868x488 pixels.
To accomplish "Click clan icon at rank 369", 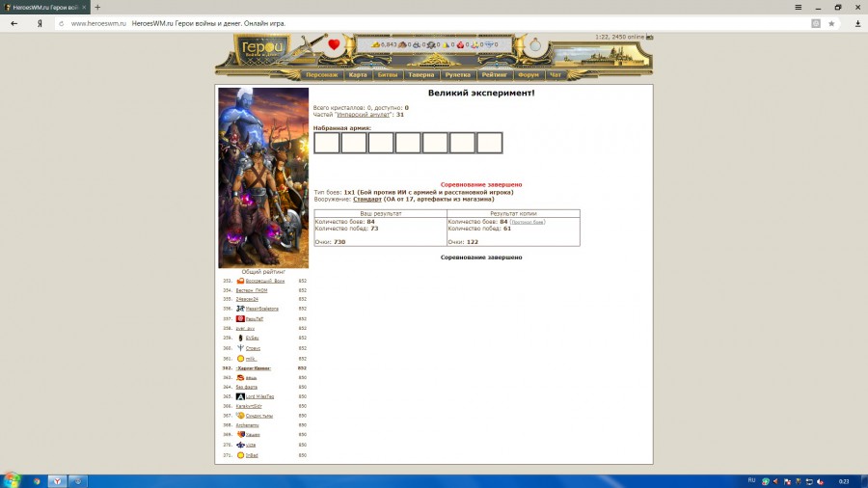I will click(x=240, y=434).
